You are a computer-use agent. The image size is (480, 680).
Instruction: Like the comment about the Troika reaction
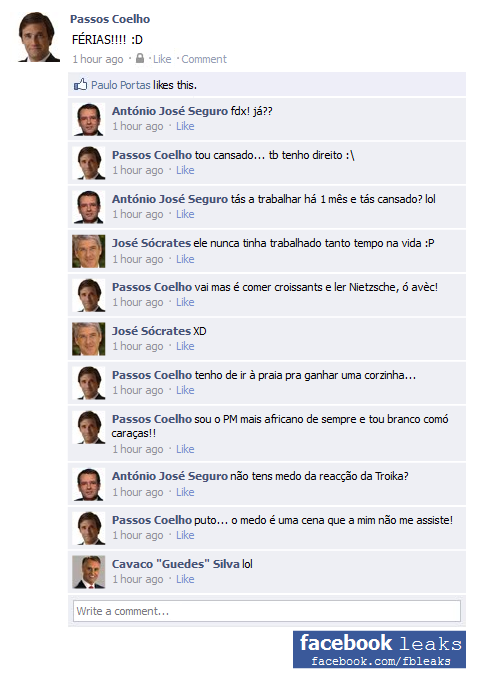(x=185, y=492)
